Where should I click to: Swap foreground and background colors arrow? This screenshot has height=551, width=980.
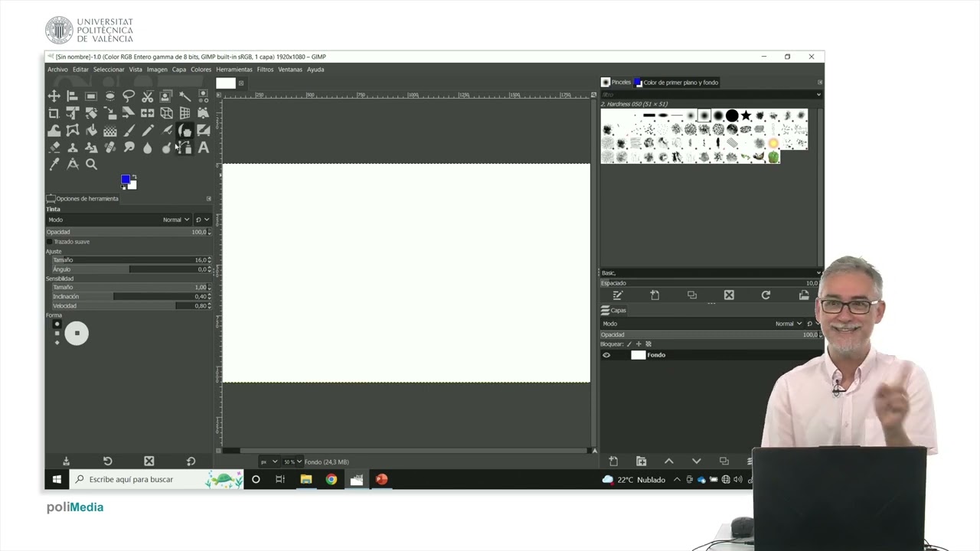(135, 177)
